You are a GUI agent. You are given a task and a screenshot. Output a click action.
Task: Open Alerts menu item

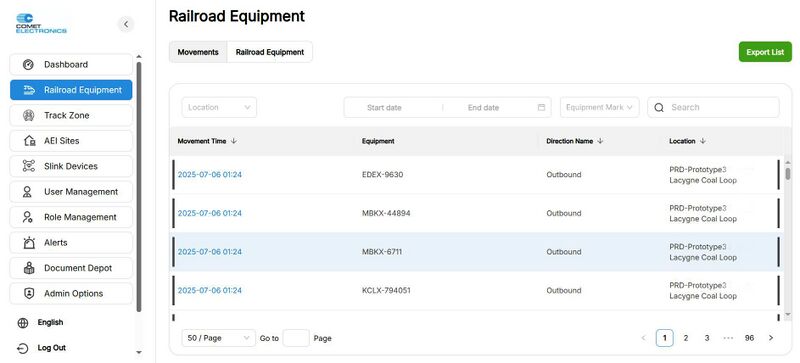pyautogui.click(x=71, y=243)
